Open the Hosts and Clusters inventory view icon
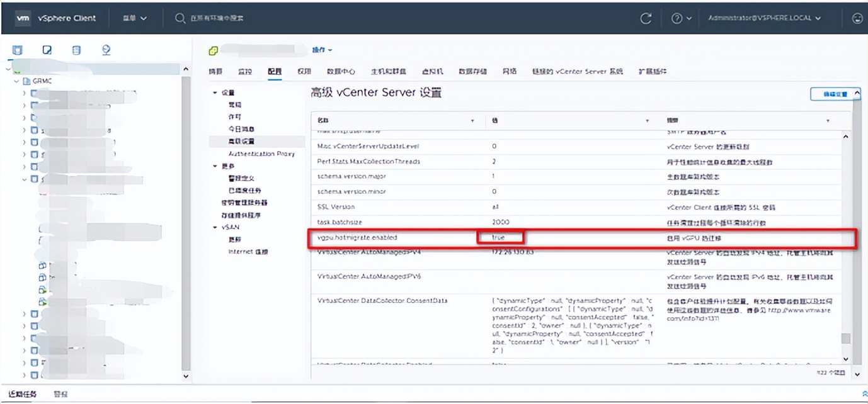Image resolution: width=868 pixels, height=404 pixels. 17,50
